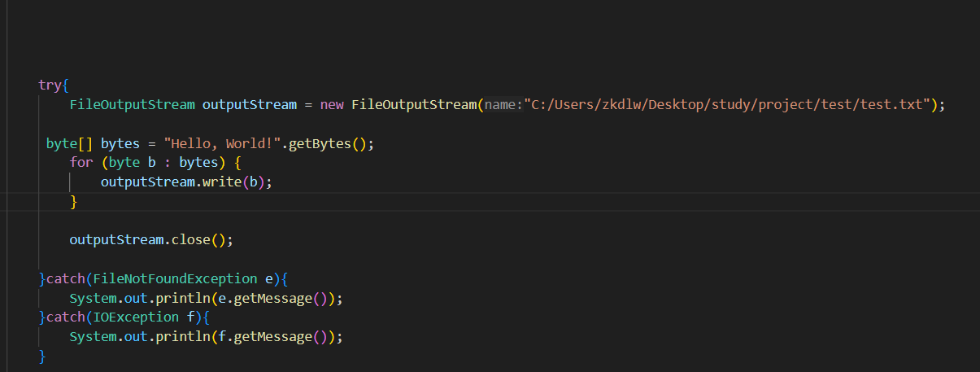Click the getBytes() method call
The height and width of the screenshot is (372, 980).
[x=327, y=143]
